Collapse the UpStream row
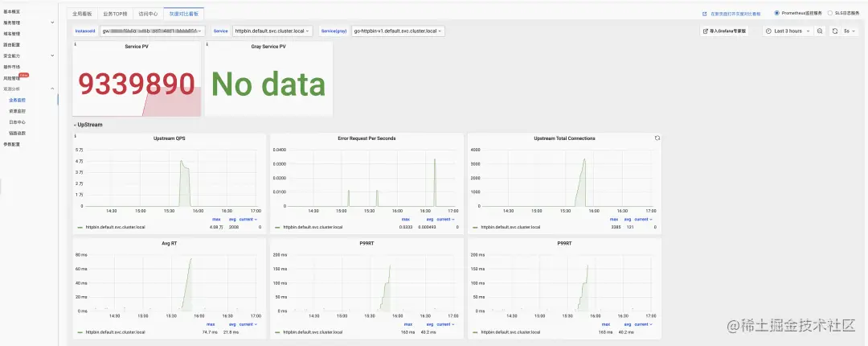This screenshot has width=868, height=346. click(x=88, y=125)
